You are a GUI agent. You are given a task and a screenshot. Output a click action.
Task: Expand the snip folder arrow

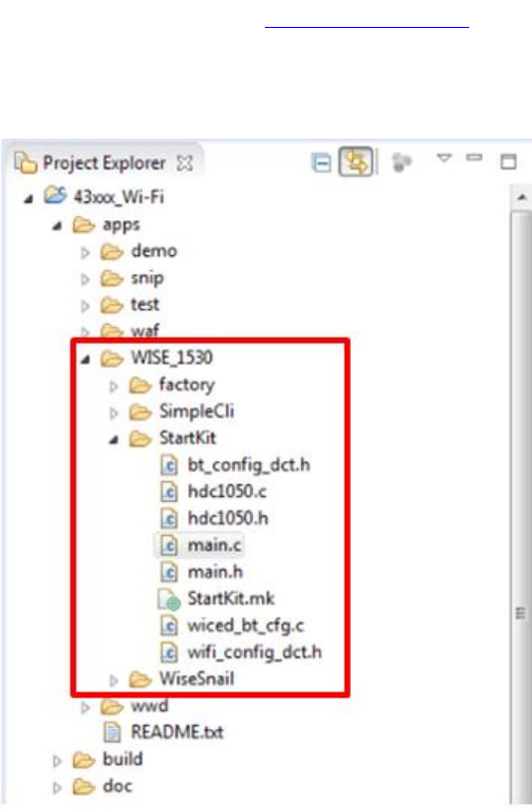85,280
